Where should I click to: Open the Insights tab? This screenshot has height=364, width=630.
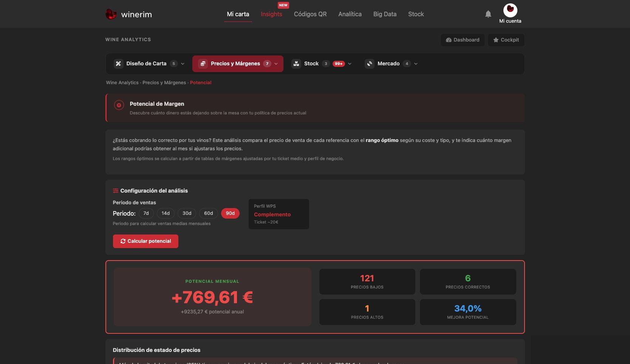[271, 14]
